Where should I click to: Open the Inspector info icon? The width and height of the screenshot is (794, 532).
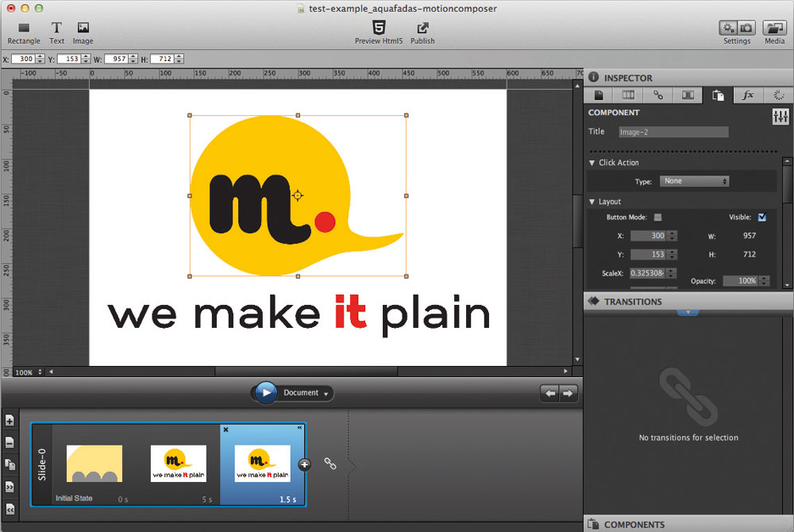pyautogui.click(x=593, y=78)
